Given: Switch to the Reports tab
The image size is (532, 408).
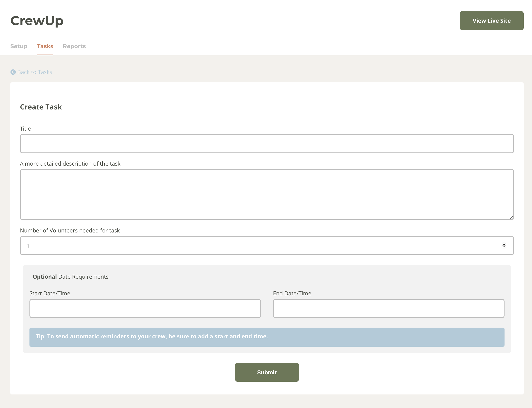Looking at the screenshot, I should pos(74,46).
